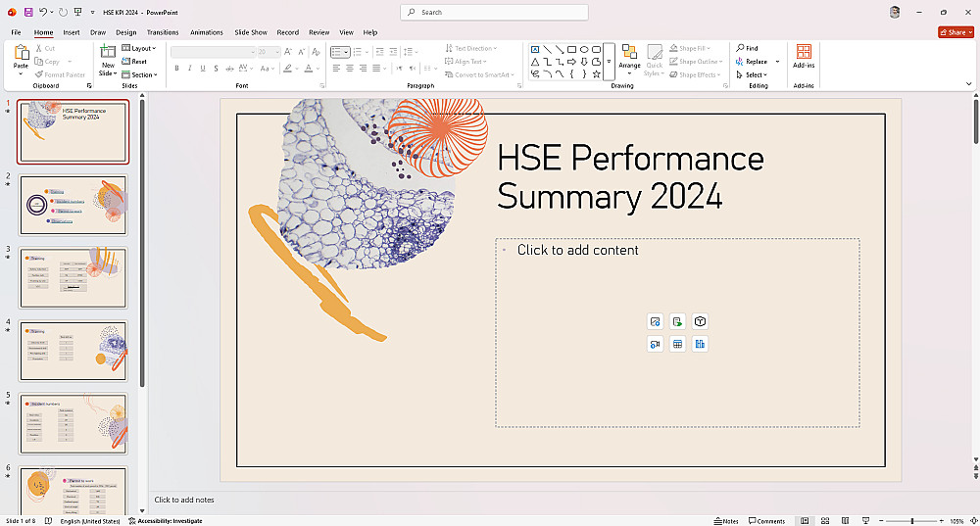Image resolution: width=980 pixels, height=526 pixels.
Task: Switch to the Slide Show tab
Action: click(x=251, y=32)
